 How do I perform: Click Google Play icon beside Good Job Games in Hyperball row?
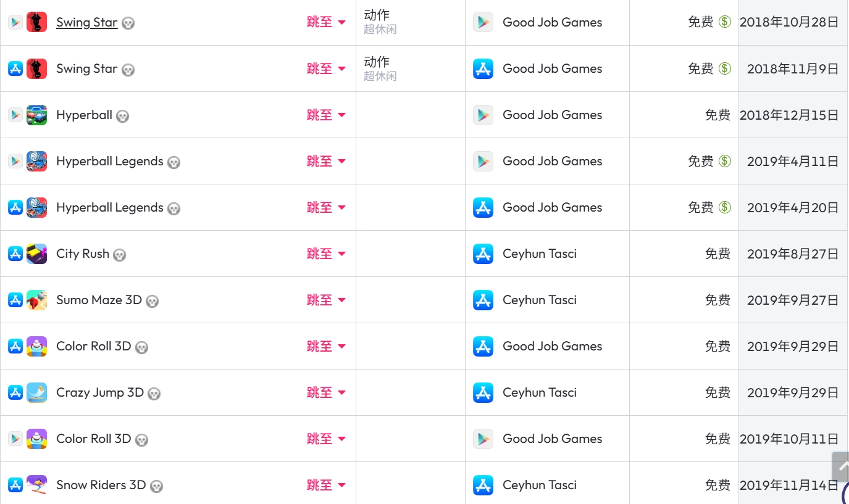click(483, 115)
